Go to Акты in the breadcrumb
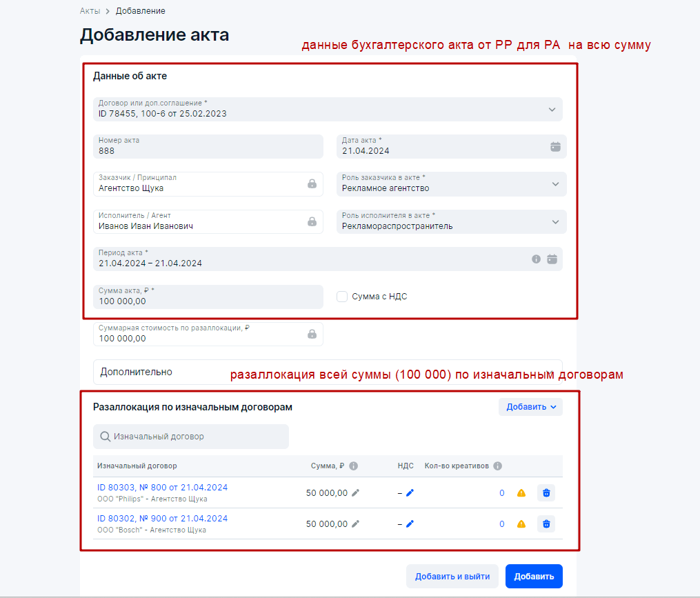The width and height of the screenshot is (700, 598). [x=90, y=11]
